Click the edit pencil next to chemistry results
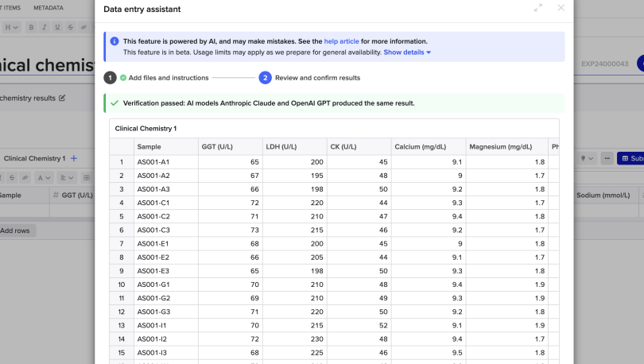 (x=62, y=98)
